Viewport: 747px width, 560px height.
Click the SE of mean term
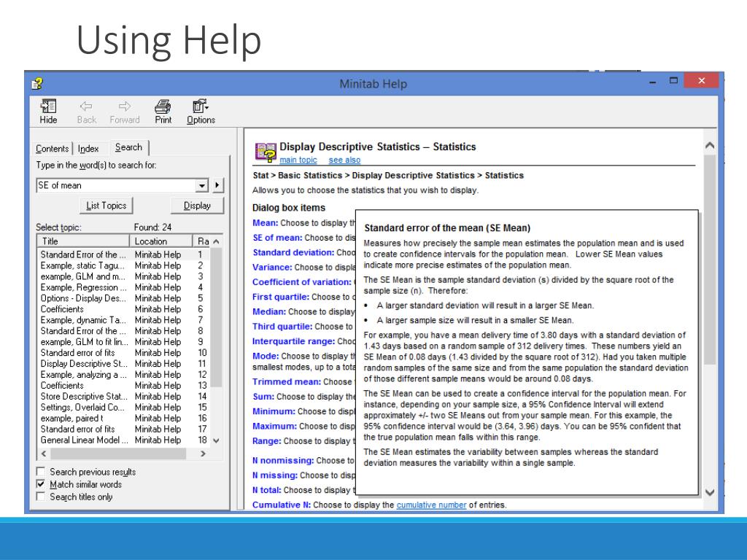(277, 238)
